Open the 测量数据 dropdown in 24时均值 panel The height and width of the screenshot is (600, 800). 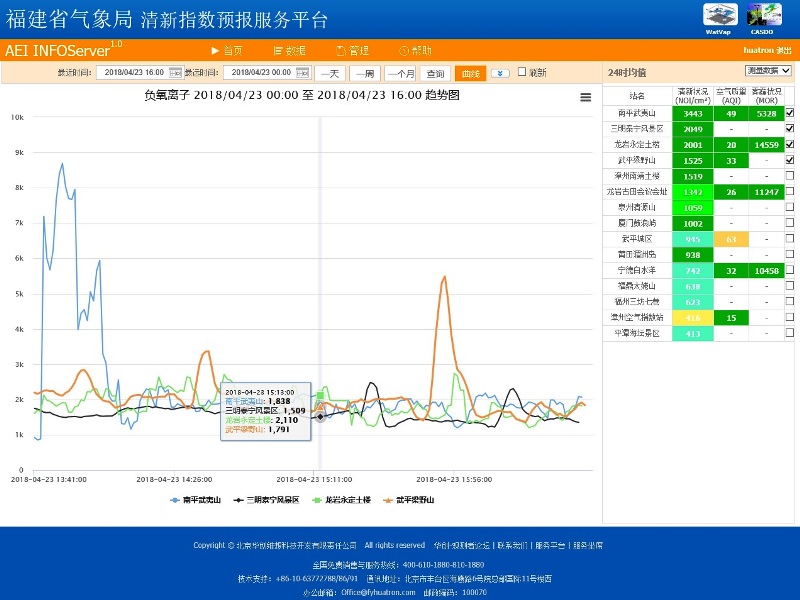(767, 71)
